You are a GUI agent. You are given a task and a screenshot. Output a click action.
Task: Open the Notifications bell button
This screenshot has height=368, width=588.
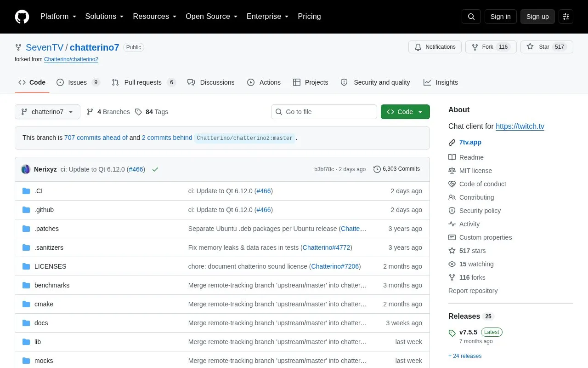435,47
